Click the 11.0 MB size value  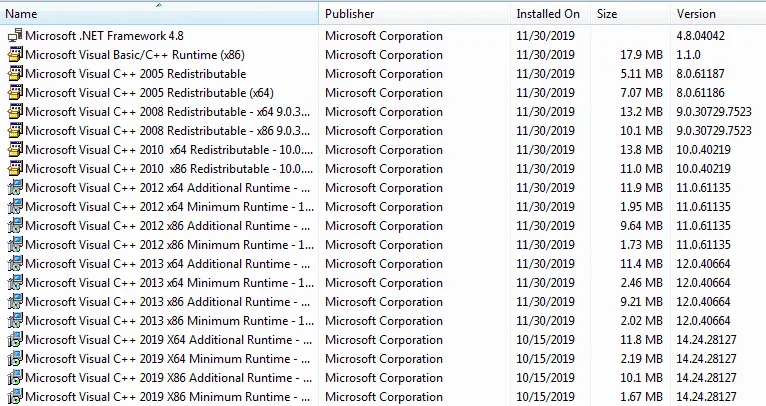[641, 169]
